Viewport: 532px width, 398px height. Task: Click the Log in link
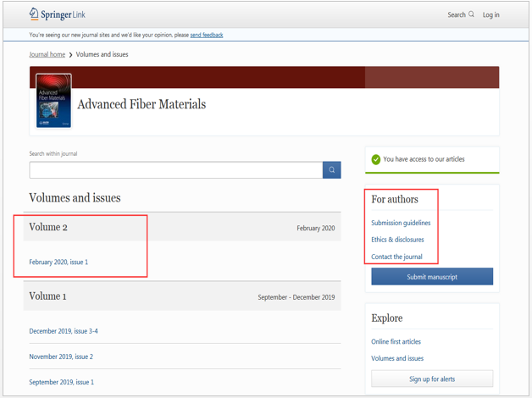pyautogui.click(x=491, y=14)
